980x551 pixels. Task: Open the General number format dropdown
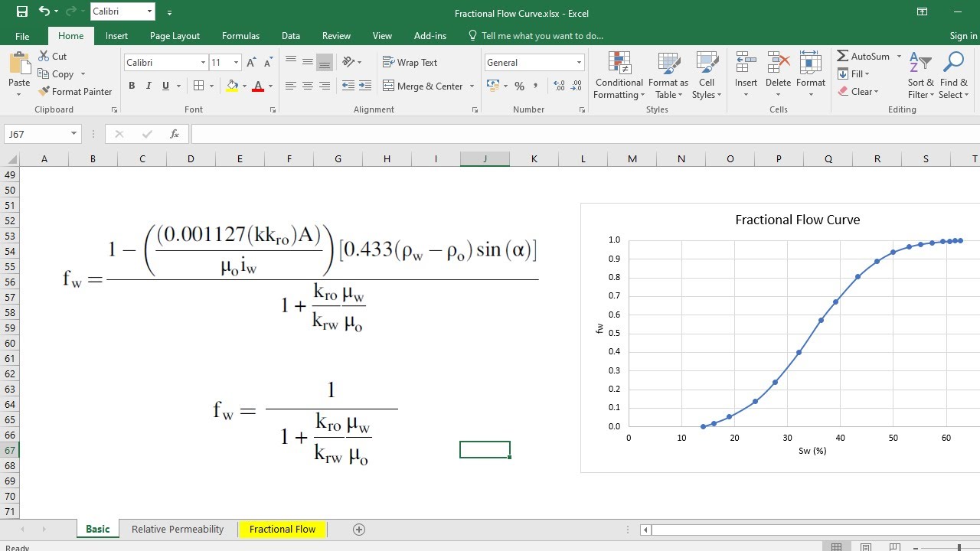[x=579, y=63]
